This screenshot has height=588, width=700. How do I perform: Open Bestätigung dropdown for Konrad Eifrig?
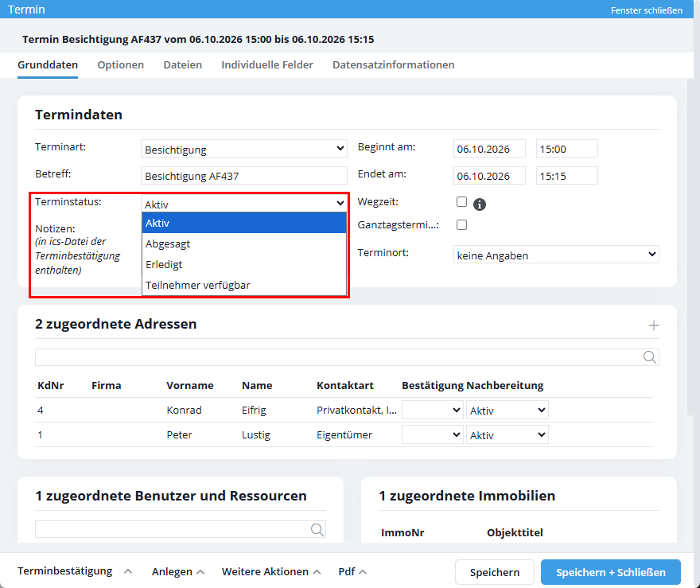click(432, 410)
